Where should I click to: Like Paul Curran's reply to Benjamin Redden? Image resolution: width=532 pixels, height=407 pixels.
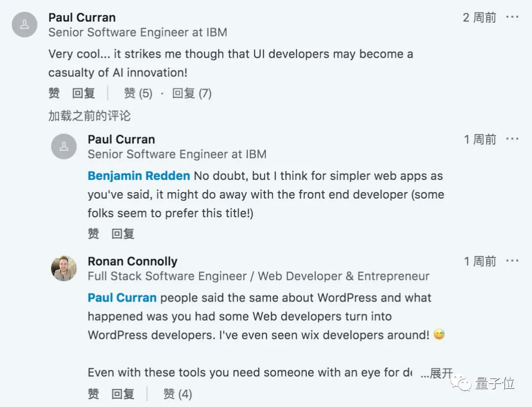pyautogui.click(x=94, y=234)
